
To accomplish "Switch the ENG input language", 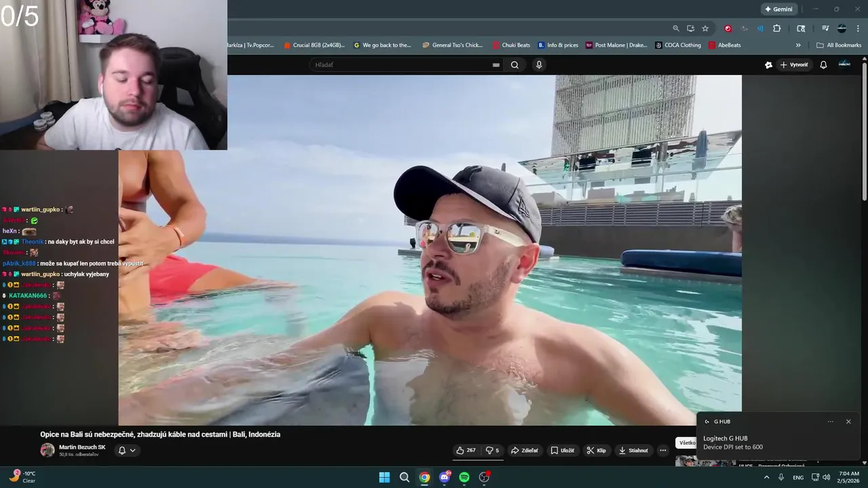I will pyautogui.click(x=798, y=477).
